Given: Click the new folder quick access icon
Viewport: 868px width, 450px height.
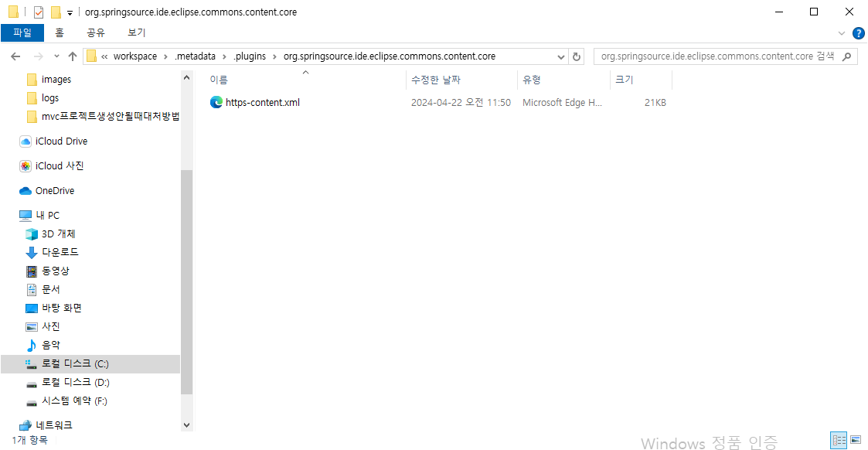Looking at the screenshot, I should click(x=56, y=12).
